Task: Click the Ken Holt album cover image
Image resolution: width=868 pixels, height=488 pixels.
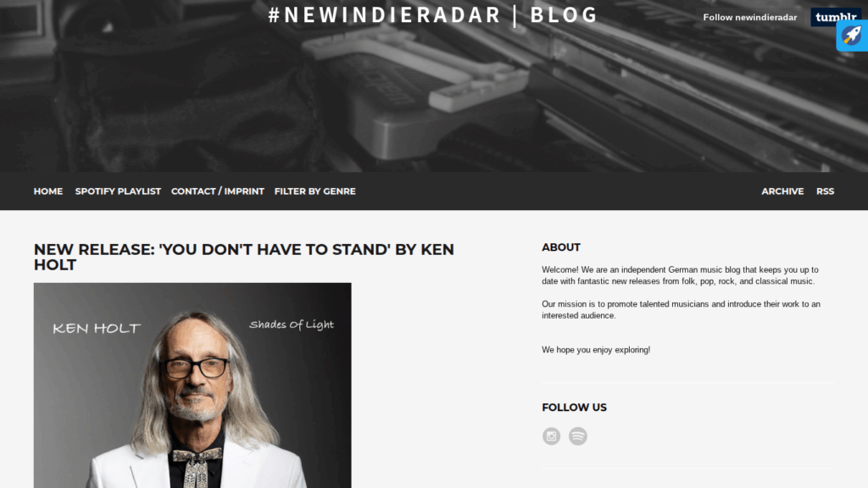Action: (192, 385)
